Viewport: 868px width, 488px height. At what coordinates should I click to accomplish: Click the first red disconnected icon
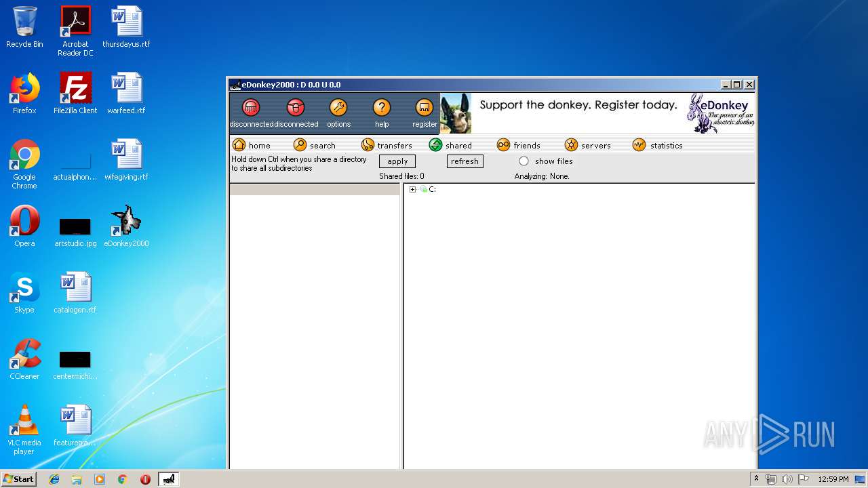click(251, 108)
